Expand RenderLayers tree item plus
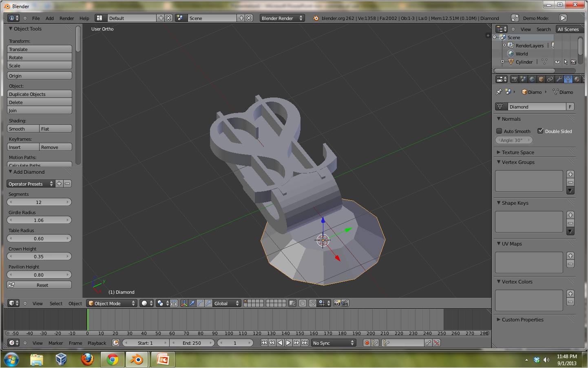Image resolution: width=588 pixels, height=368 pixels. tap(504, 45)
